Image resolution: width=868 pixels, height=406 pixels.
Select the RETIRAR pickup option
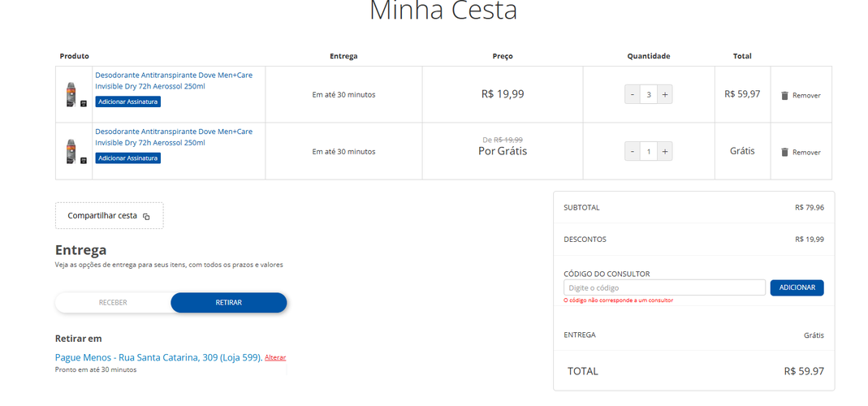click(x=229, y=302)
